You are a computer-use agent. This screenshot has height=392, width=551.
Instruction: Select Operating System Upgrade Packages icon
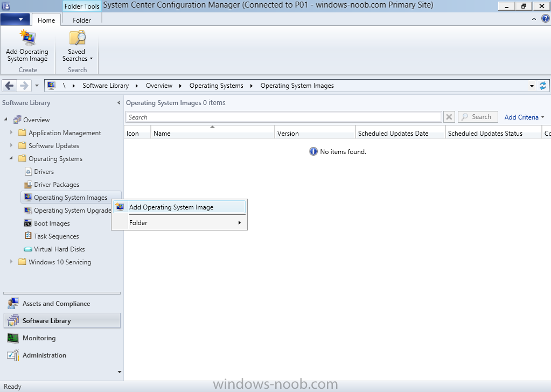pos(28,211)
